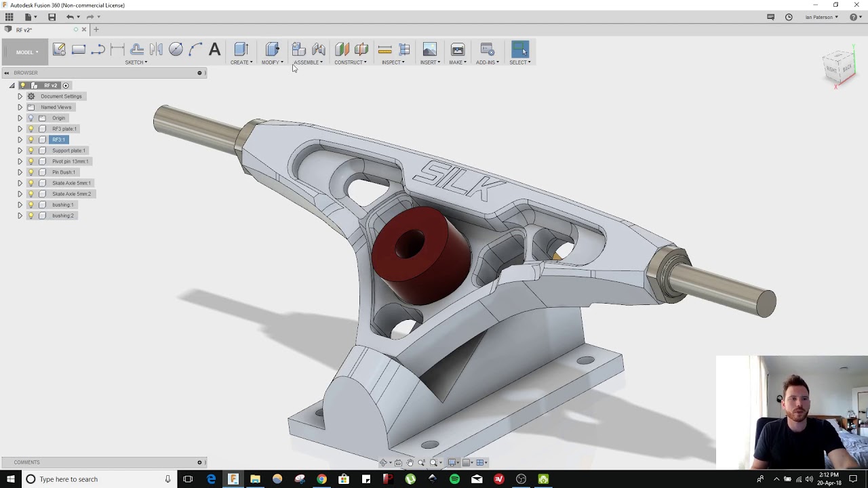Expand the Document Settings node
The height and width of the screenshot is (488, 868).
pyautogui.click(x=20, y=96)
